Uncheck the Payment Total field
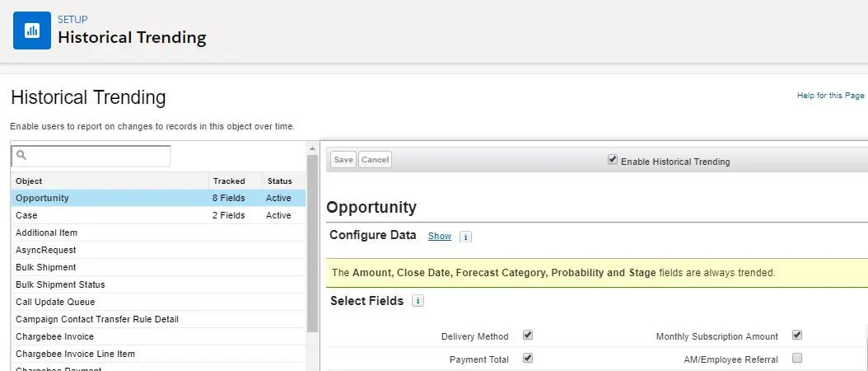Screen dimensions: 868x371 [528, 358]
